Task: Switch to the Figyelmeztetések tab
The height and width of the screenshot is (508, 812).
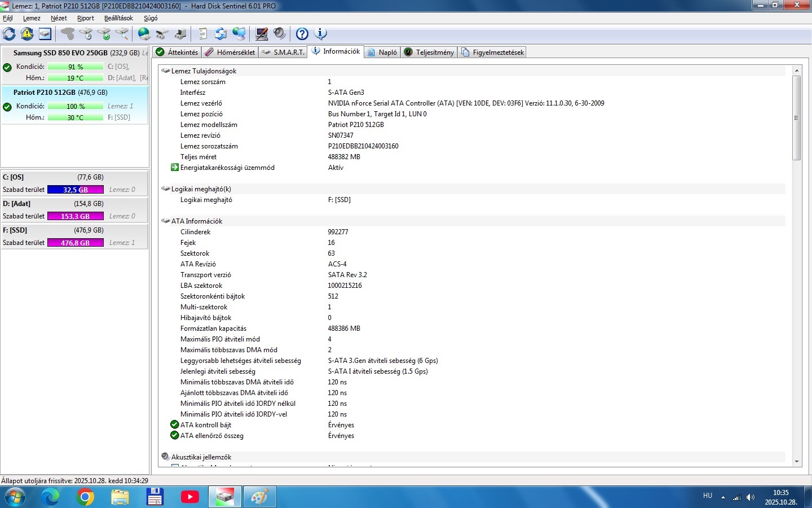Action: point(492,52)
